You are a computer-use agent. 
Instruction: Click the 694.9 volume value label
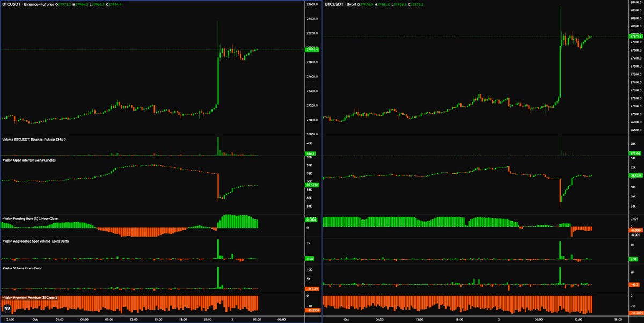(310, 153)
